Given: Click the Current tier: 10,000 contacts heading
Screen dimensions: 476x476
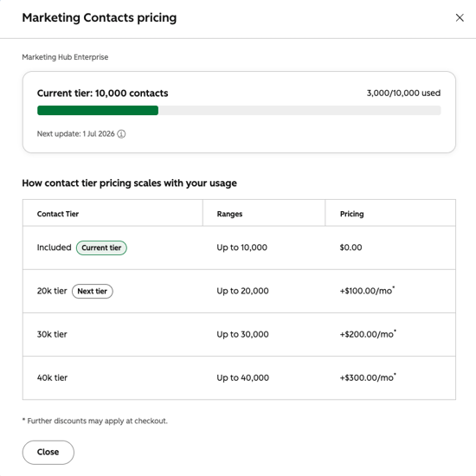Looking at the screenshot, I should pyautogui.click(x=103, y=93).
